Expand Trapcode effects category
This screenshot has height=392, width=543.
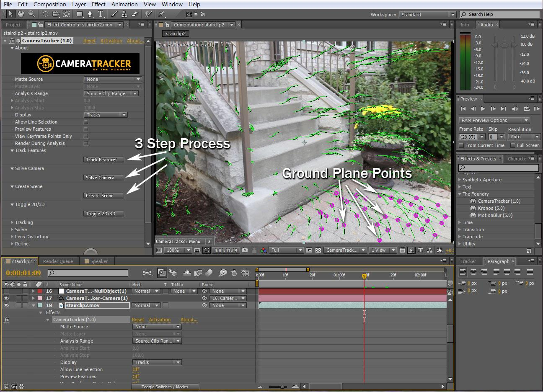point(460,237)
